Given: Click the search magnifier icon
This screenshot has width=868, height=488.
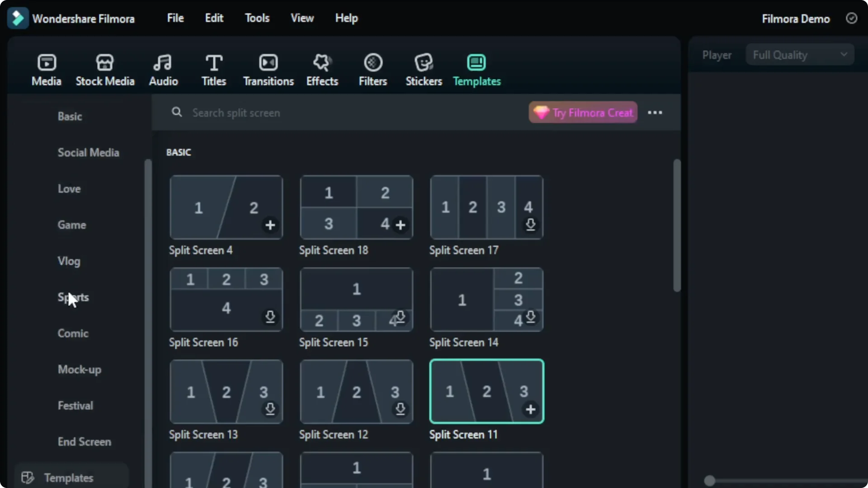Looking at the screenshot, I should [177, 112].
